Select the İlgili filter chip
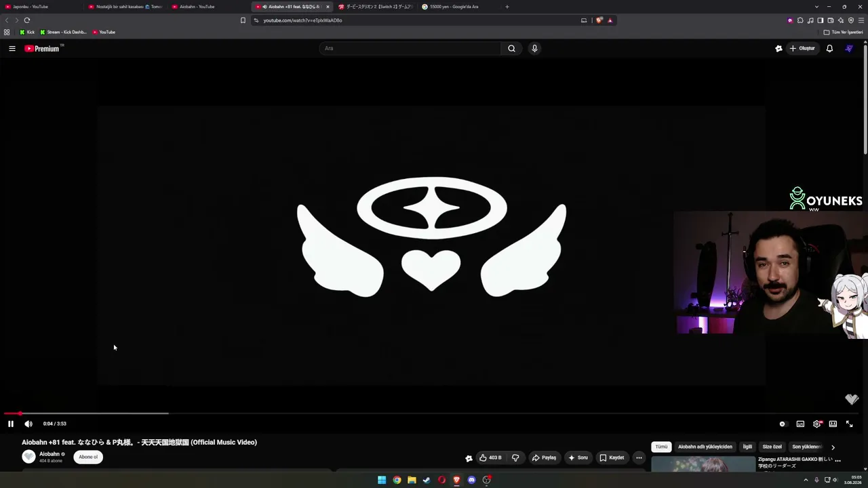The width and height of the screenshot is (868, 488). pyautogui.click(x=747, y=447)
